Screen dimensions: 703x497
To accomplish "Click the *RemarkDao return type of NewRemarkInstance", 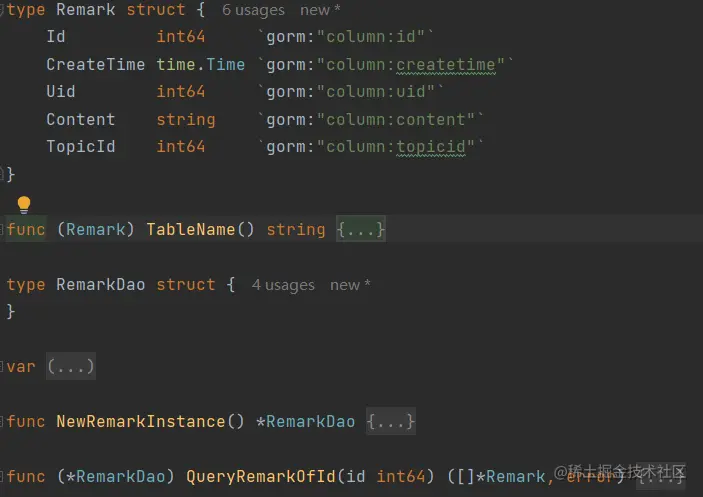I will (305, 421).
